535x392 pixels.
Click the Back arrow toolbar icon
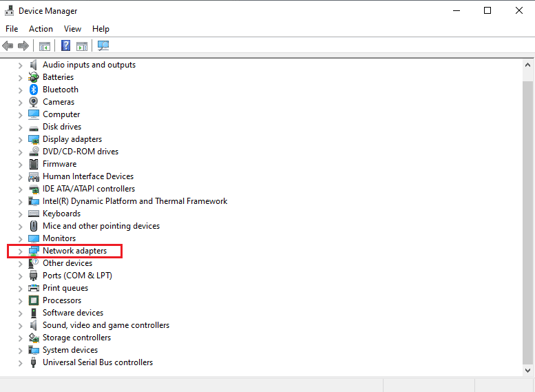[8, 45]
